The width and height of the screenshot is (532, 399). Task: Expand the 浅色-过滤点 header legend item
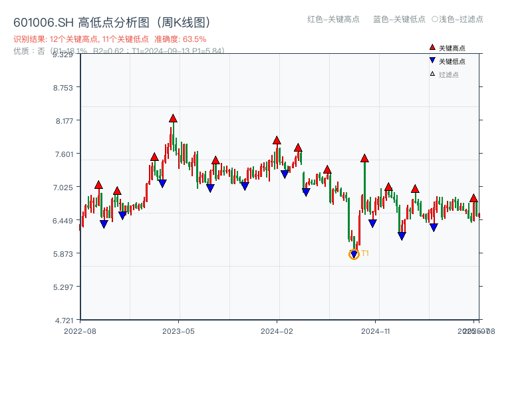(x=459, y=20)
